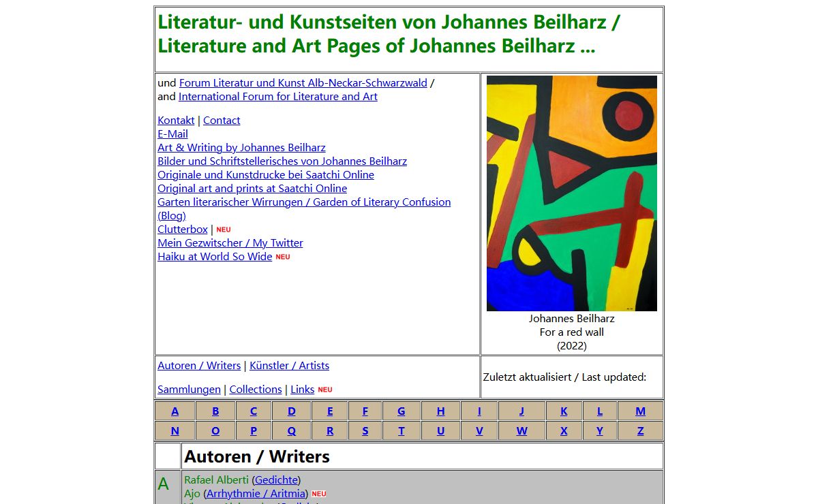Jump to letter G in index
This screenshot has width=818, height=504.
tap(402, 411)
